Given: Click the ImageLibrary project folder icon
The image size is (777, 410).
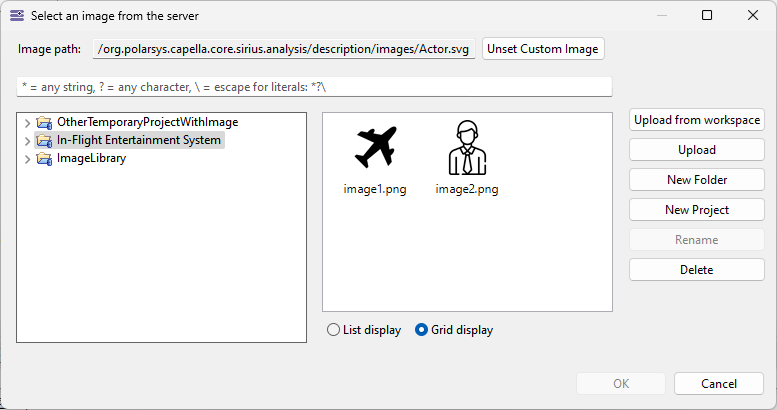Looking at the screenshot, I should [x=44, y=158].
